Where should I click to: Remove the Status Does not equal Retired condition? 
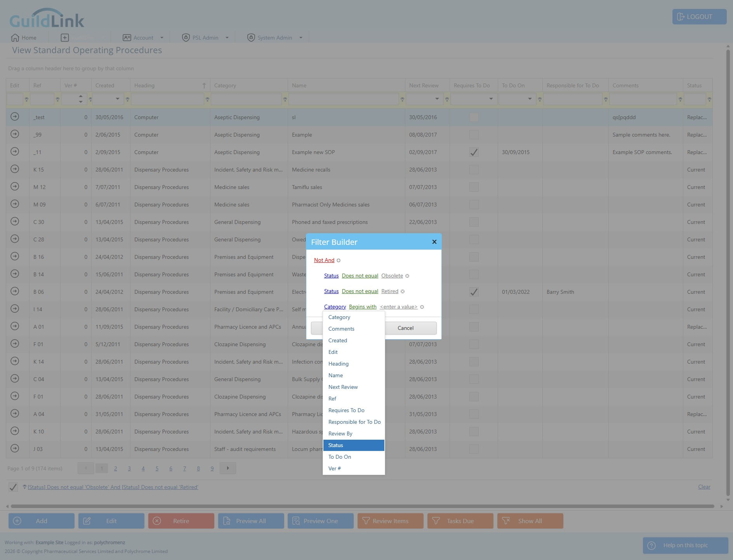click(403, 291)
